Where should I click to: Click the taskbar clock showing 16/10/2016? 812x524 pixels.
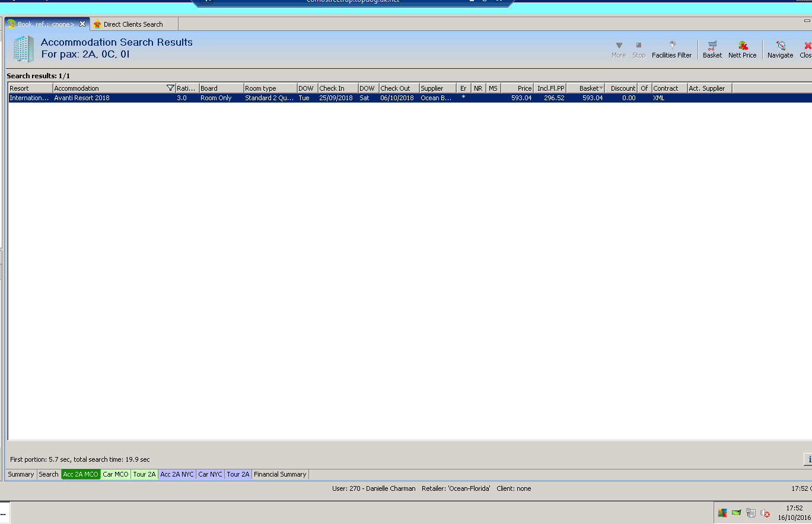[x=794, y=513]
